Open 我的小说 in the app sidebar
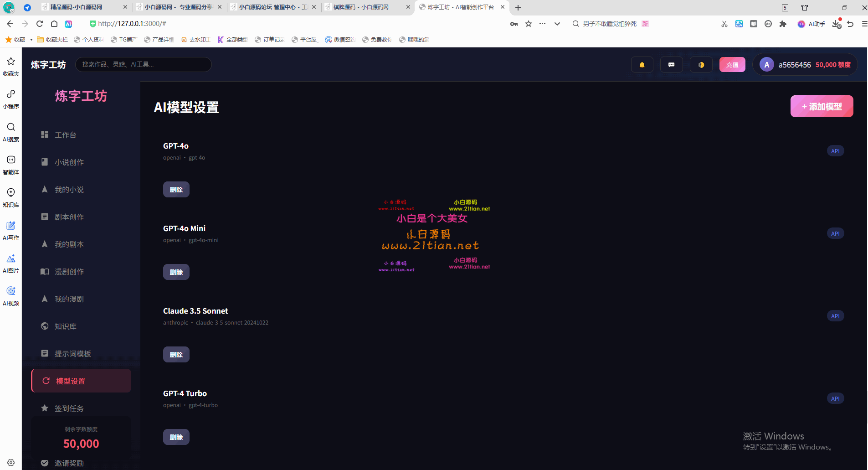Viewport: 868px width, 470px height. [81, 190]
